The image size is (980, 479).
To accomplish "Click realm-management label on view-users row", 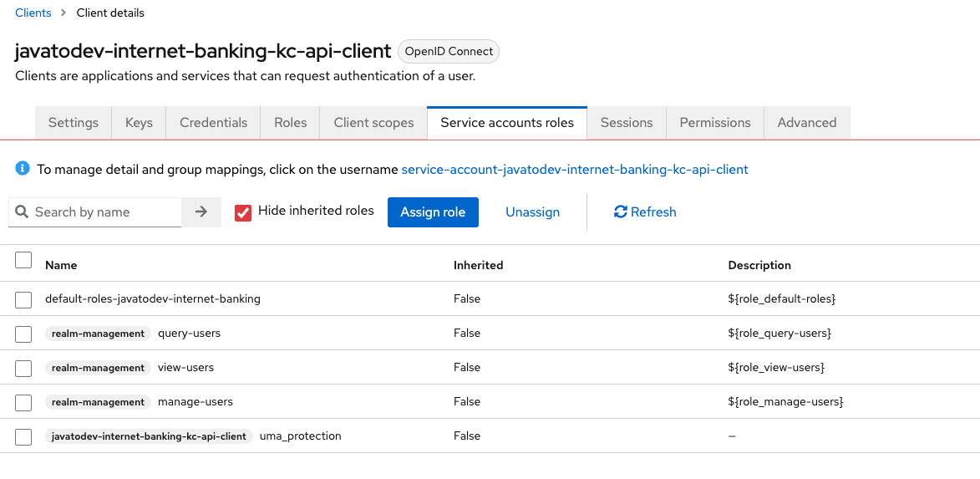I will pyautogui.click(x=98, y=368).
